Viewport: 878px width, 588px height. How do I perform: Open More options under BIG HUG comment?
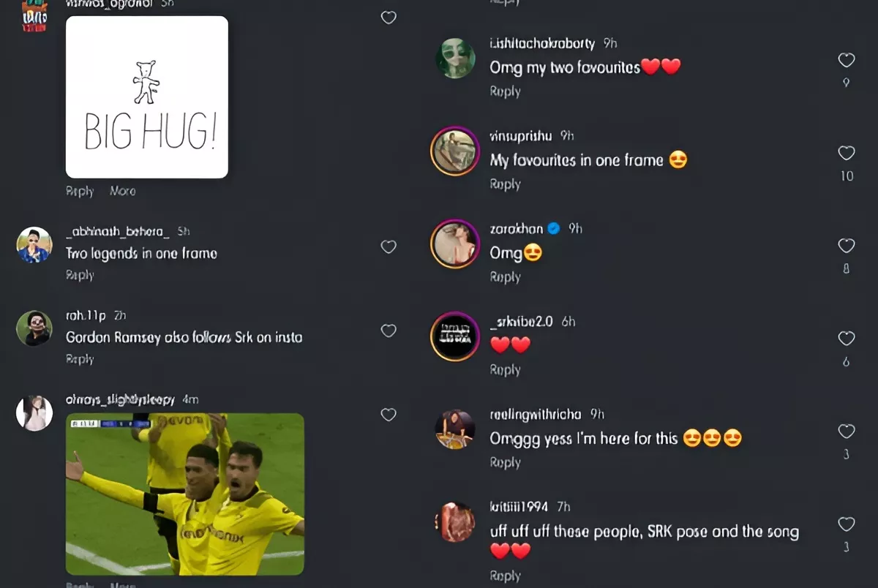coord(122,191)
